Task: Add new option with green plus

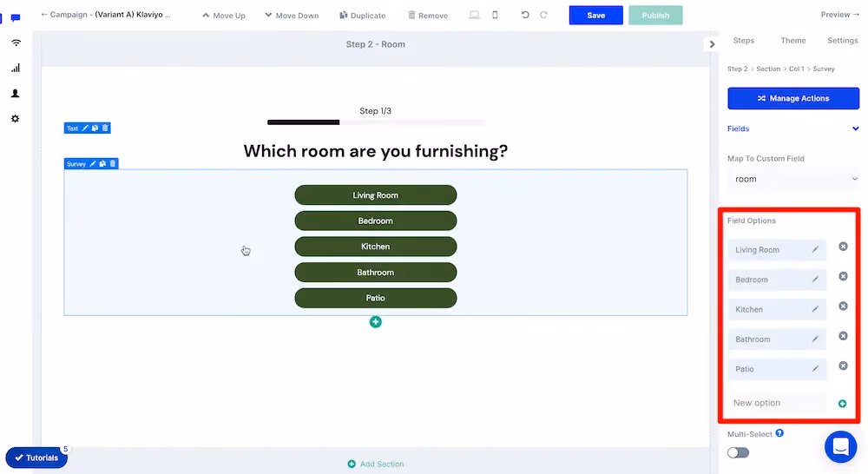Action: point(843,404)
